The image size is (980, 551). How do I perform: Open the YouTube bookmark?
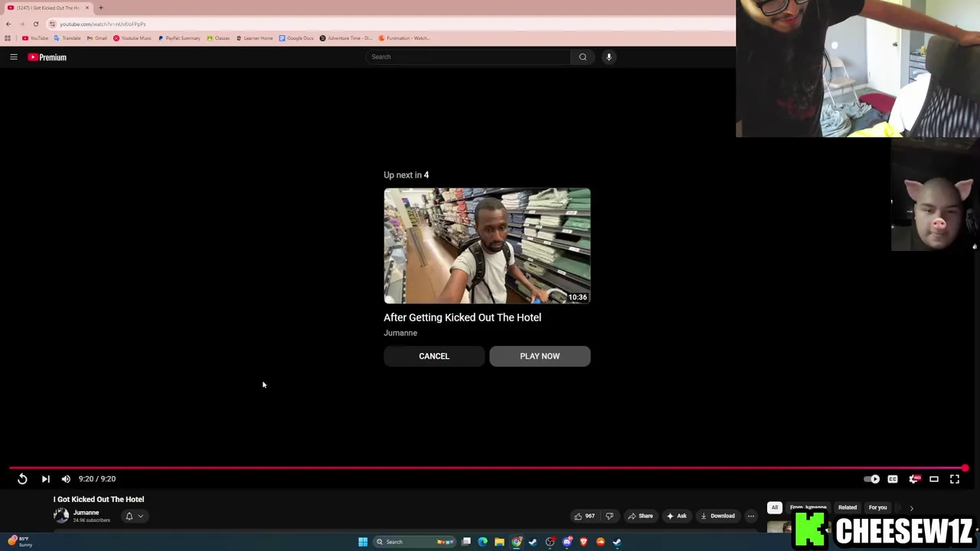click(x=35, y=38)
